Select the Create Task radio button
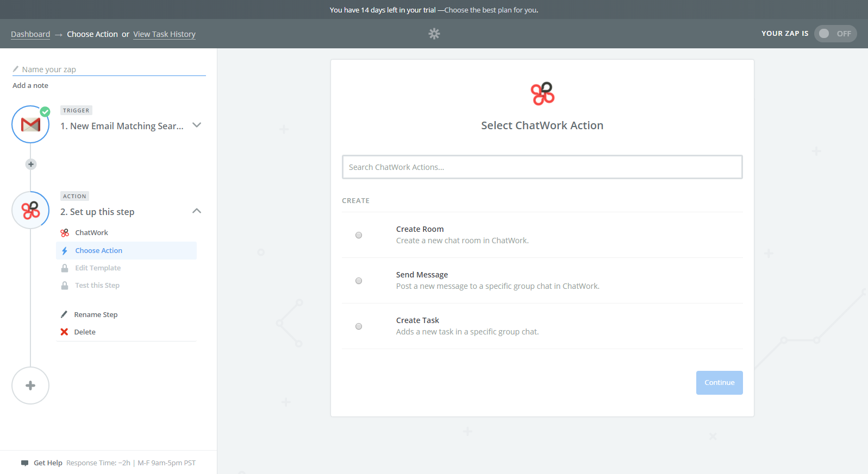This screenshot has width=868, height=474. tap(359, 326)
